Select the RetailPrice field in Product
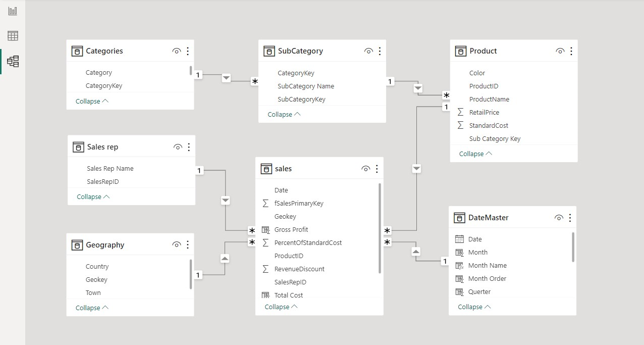 [484, 112]
